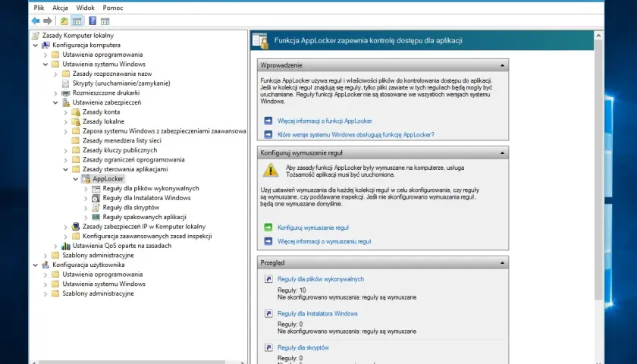
Task: Open the Widok menu
Action: tap(85, 8)
